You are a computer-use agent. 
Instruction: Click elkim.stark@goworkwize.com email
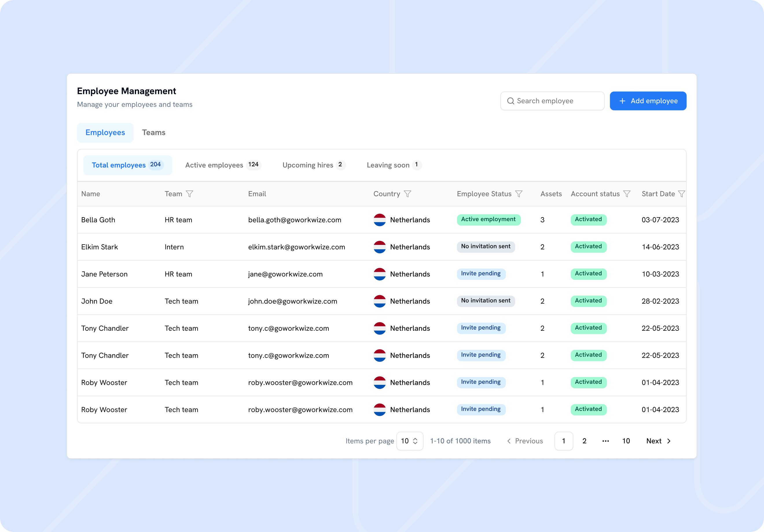tap(296, 247)
